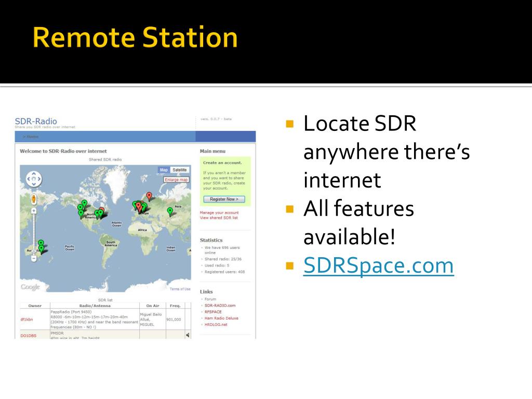The image size is (532, 399).
Task: Click 'Used radio: 5' statistic
Action: coord(217,265)
